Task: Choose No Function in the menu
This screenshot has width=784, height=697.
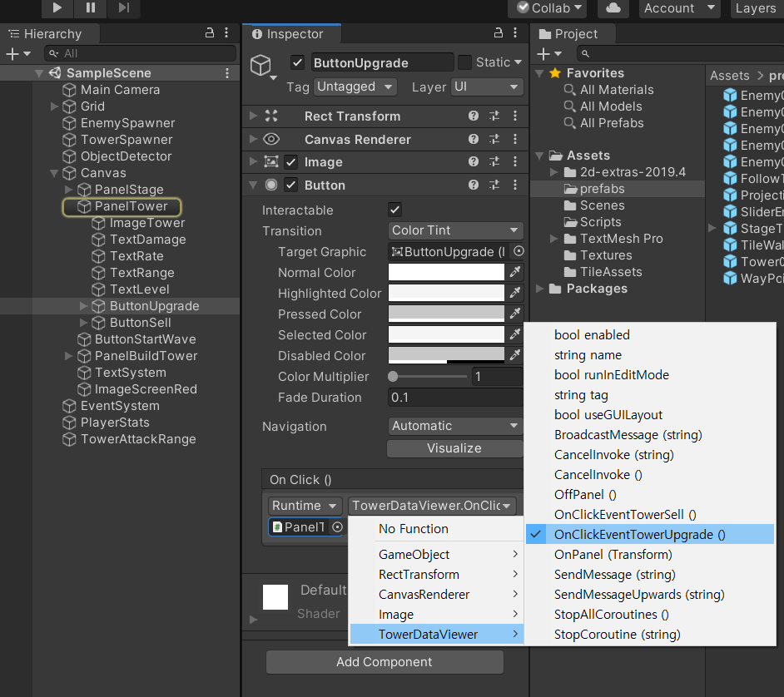Action: tap(413, 529)
